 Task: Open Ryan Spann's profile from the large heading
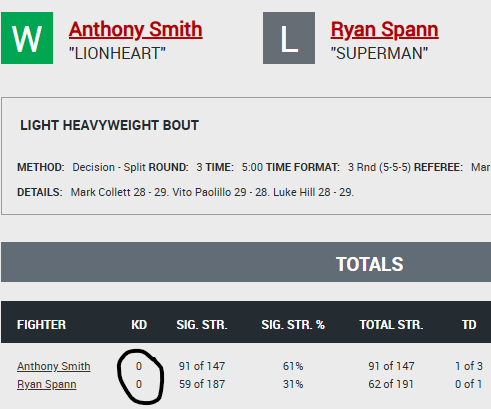coord(384,29)
